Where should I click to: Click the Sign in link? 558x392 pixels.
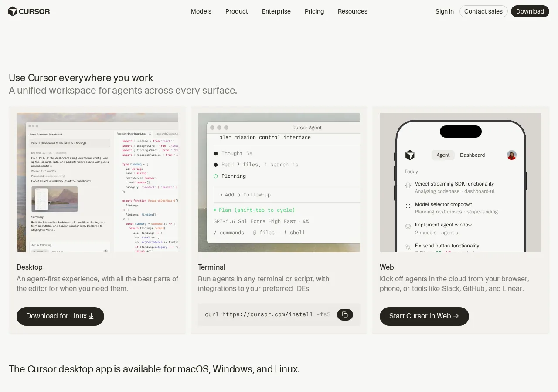tap(445, 11)
